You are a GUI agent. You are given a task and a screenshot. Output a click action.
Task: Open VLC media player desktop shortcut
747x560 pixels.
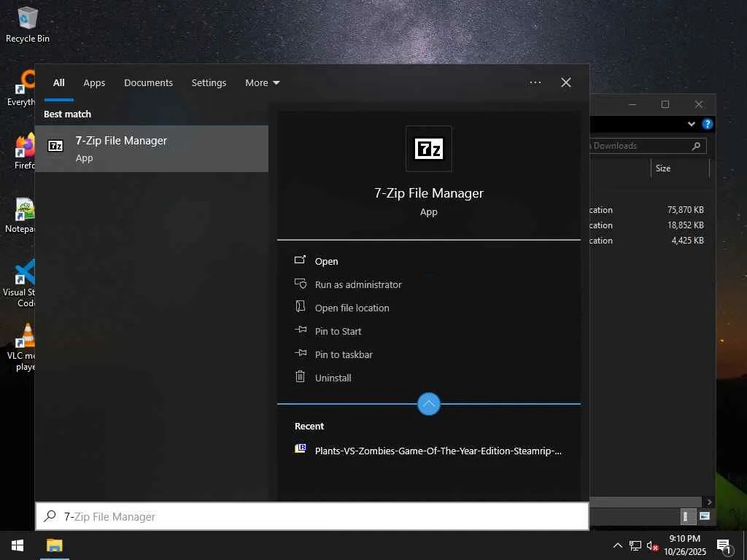tap(21, 346)
